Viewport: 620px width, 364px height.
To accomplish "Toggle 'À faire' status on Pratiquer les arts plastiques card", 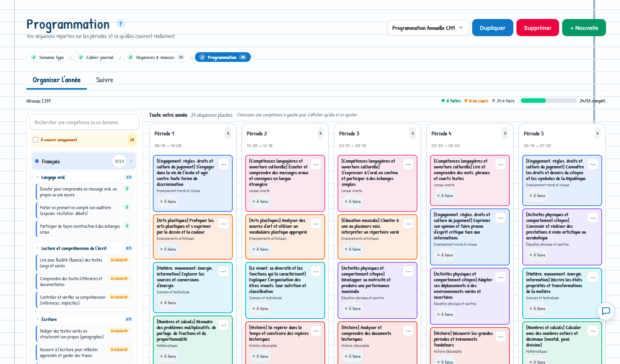I will [168, 249].
